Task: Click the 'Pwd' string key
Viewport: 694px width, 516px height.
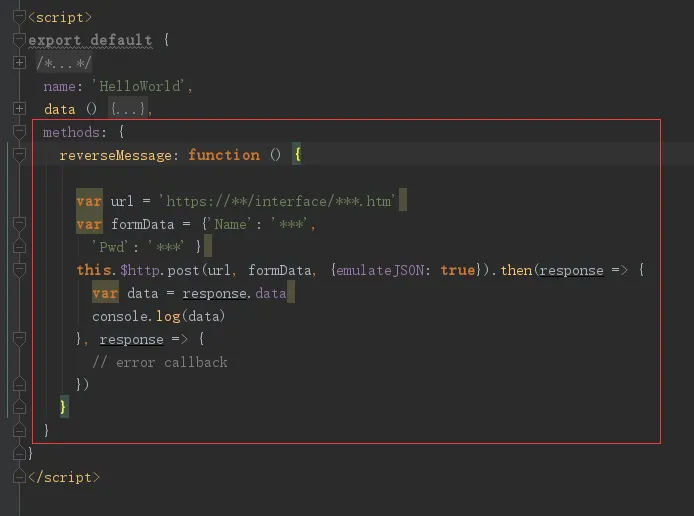Action: coord(111,247)
